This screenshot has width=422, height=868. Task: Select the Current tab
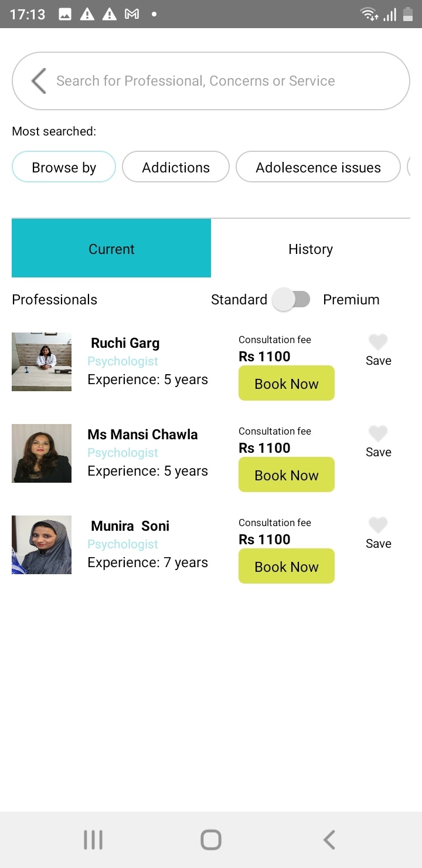pos(111,249)
